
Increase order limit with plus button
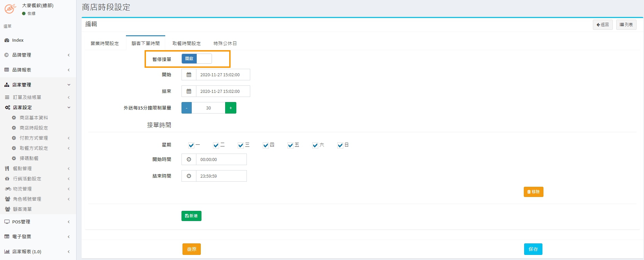[x=231, y=108]
